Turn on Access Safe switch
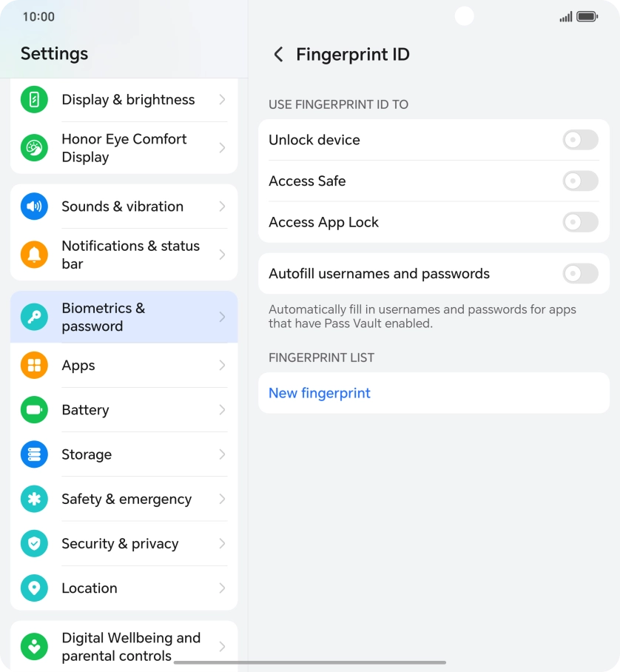This screenshot has height=672, width=620. tap(580, 181)
